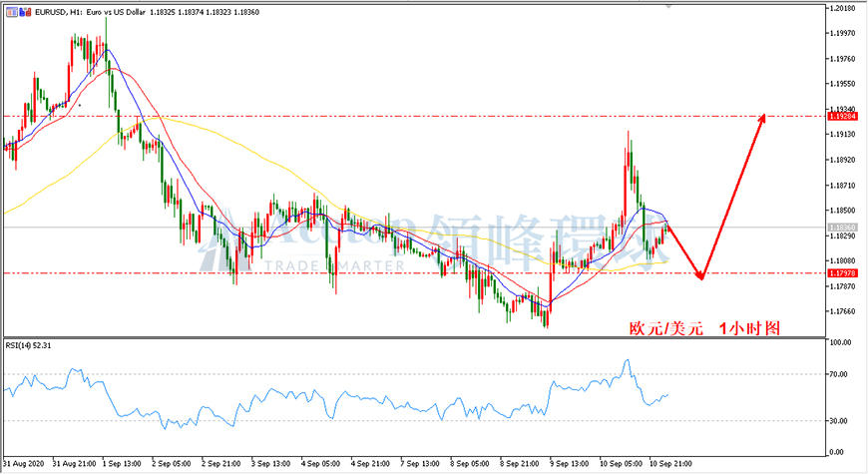Image resolution: width=868 pixels, height=474 pixels.
Task: Click the red arrow tip near 1.19284
Action: (763, 117)
